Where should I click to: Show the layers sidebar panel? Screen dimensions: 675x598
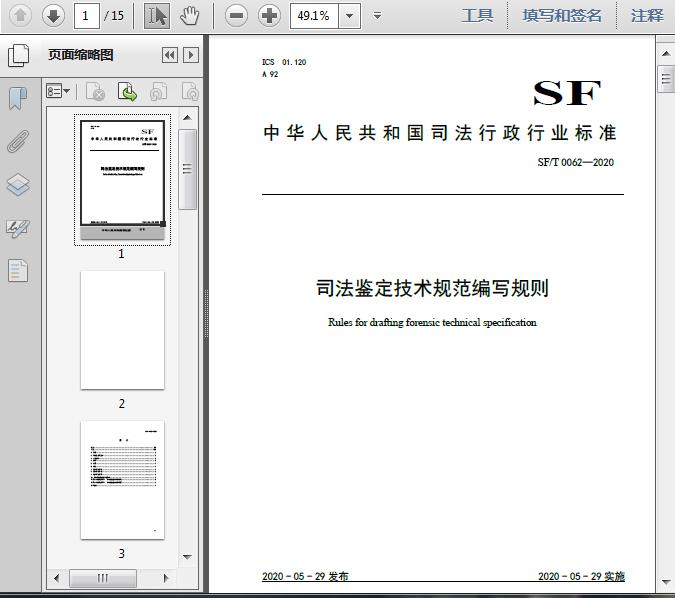tap(18, 185)
